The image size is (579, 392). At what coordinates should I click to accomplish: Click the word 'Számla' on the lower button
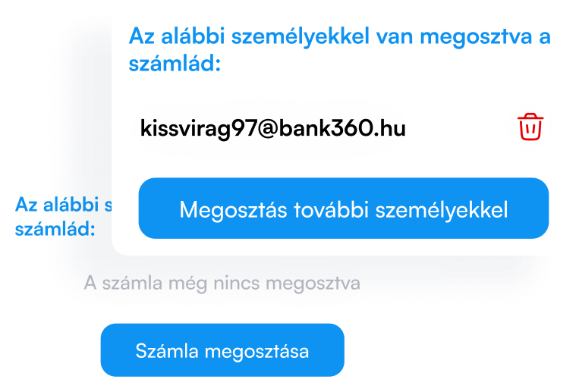[x=167, y=350]
